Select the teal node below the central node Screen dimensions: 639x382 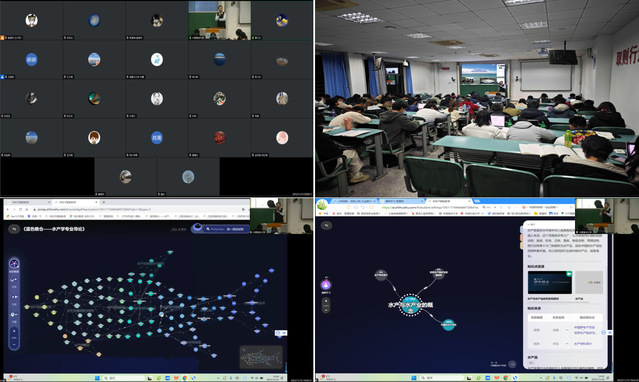coord(448,325)
